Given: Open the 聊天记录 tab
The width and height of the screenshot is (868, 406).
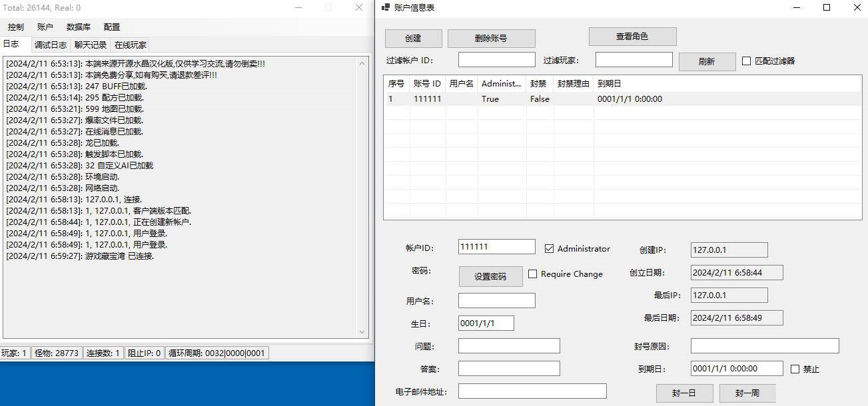Looking at the screenshot, I should pos(91,45).
